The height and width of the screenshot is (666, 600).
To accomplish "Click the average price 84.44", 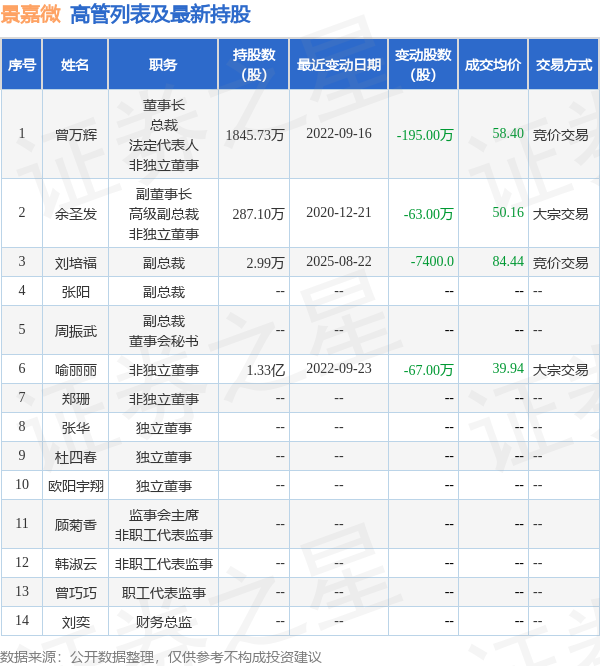I will [508, 261].
